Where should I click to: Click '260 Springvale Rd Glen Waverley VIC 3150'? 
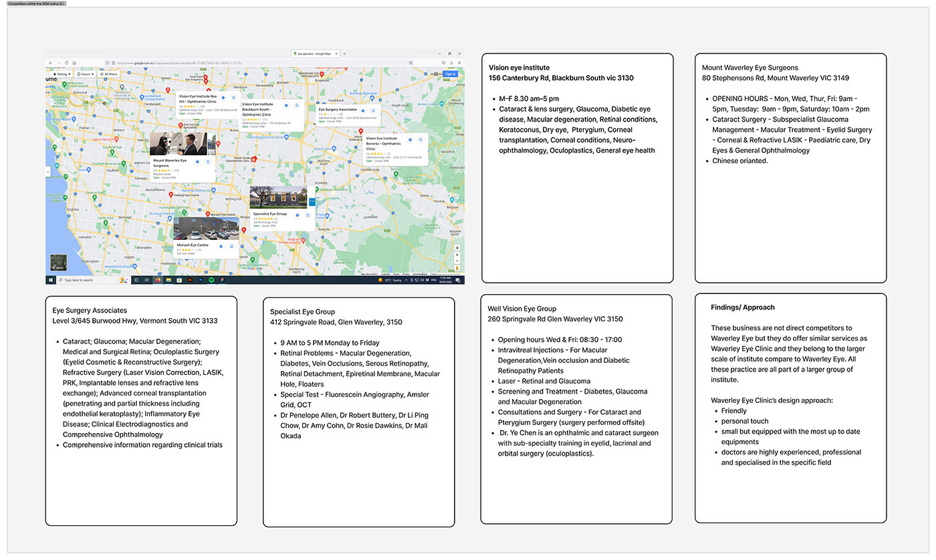coord(555,319)
